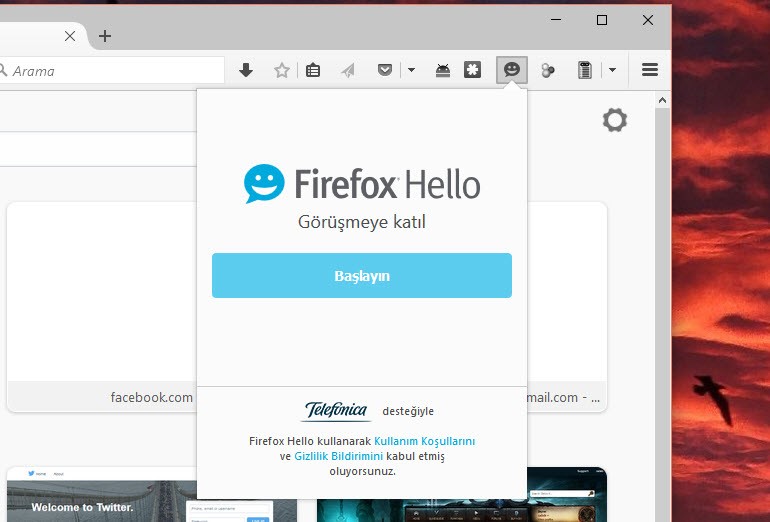The image size is (770, 522).
Task: Open the Firefox hamburger menu
Action: click(650, 70)
